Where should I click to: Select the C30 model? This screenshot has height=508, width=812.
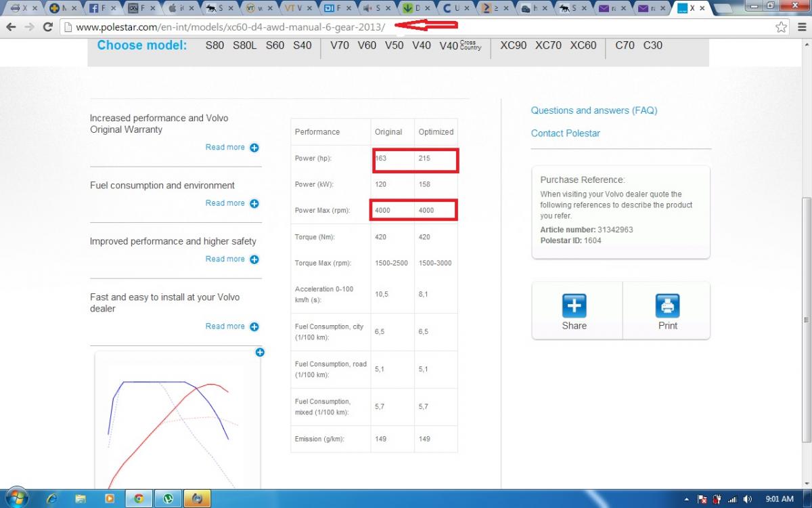click(653, 45)
